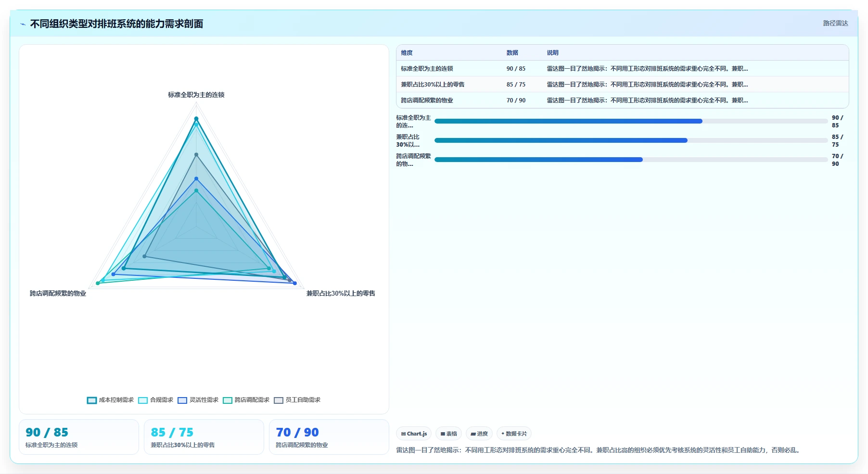This screenshot has width=868, height=474.
Task: Click the header icon beside the title
Action: [23, 24]
